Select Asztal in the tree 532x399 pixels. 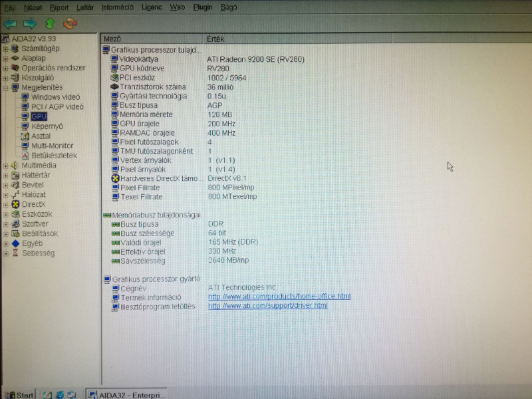tap(41, 136)
